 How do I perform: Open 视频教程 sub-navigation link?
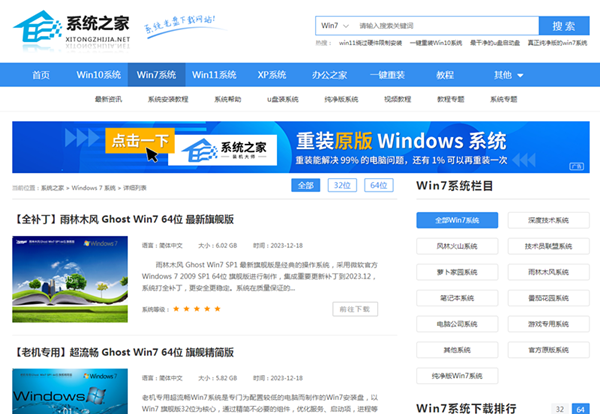(x=398, y=99)
